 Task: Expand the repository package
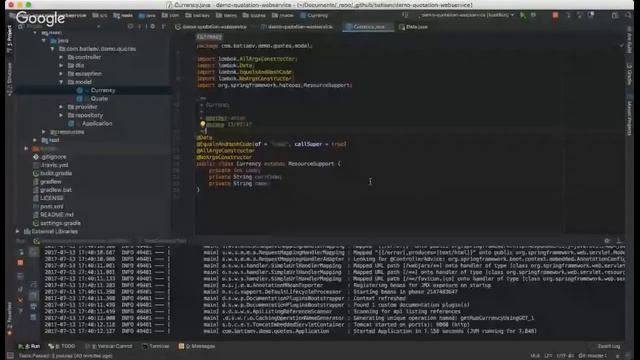[x=61, y=115]
